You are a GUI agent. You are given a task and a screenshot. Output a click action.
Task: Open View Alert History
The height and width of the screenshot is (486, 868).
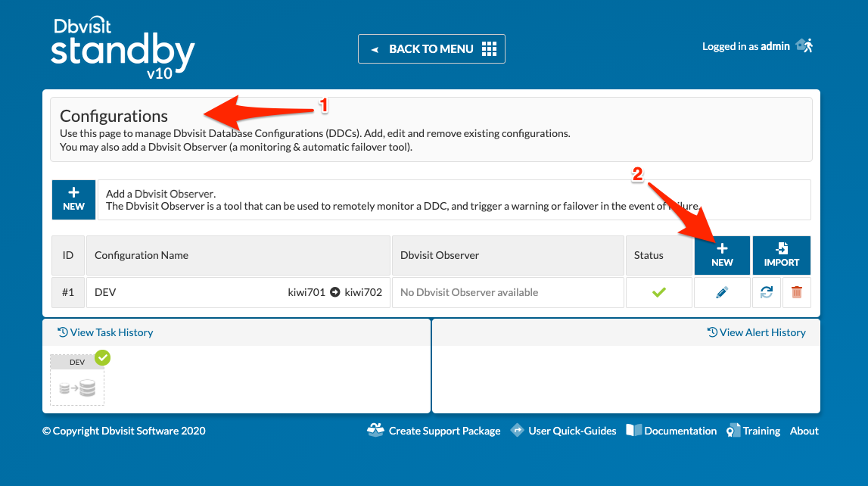tap(756, 332)
